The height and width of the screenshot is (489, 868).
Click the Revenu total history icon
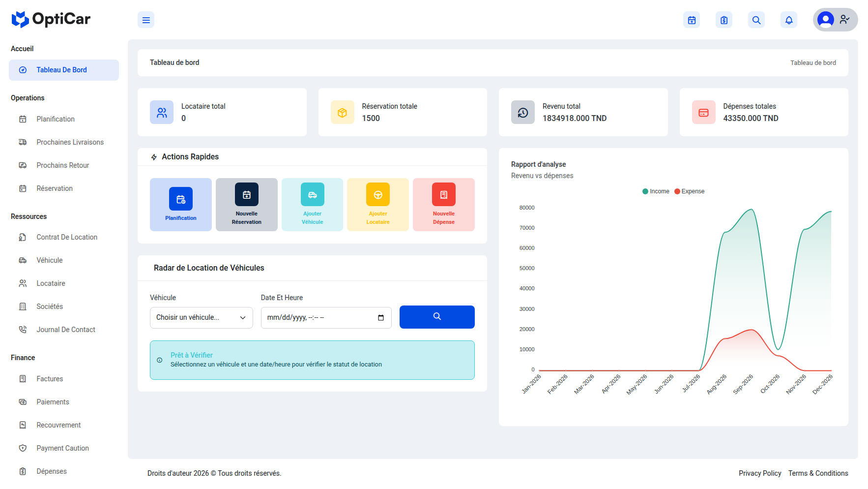[x=523, y=112]
